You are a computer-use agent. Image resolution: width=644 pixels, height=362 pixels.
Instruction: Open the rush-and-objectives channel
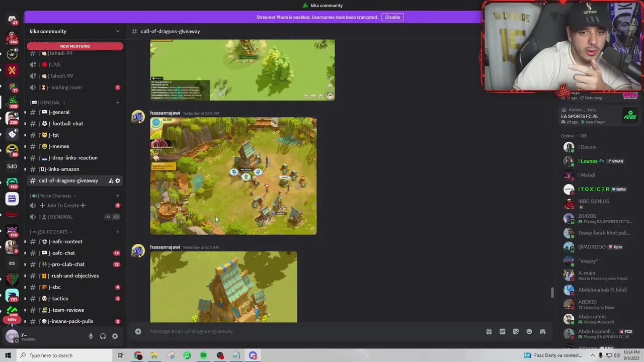pos(74,276)
